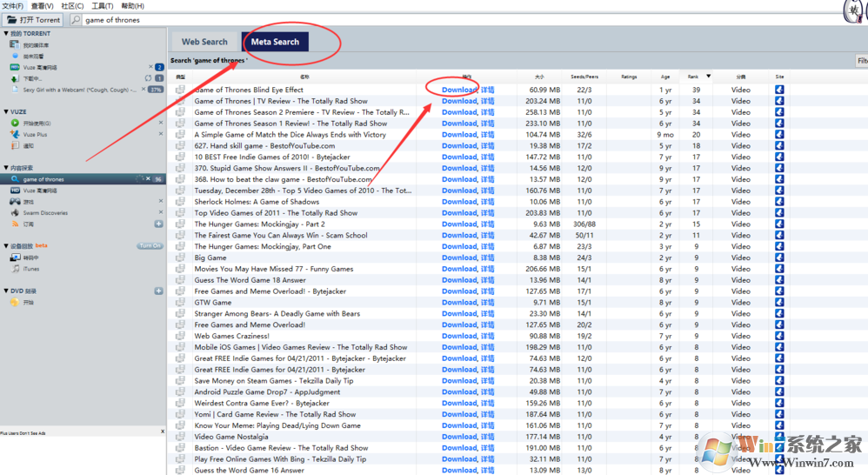
Task: Collapse the VUZE sidebar section
Action: [x=5, y=112]
